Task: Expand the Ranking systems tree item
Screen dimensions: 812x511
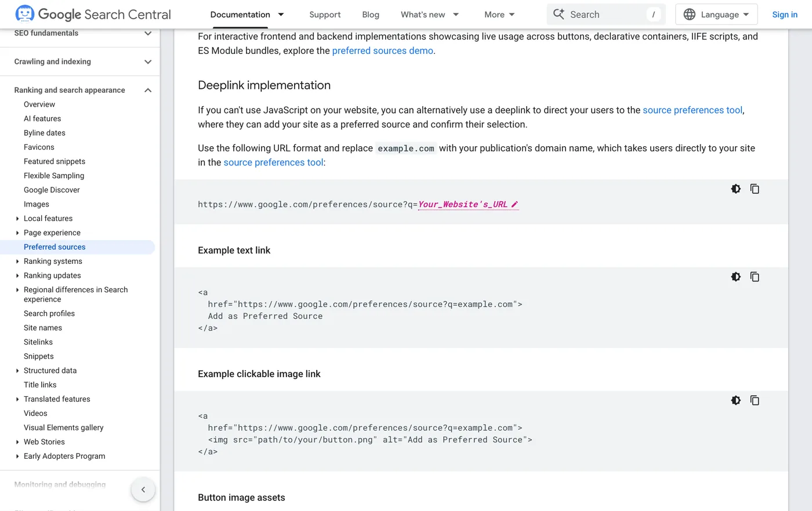Action: (x=17, y=261)
